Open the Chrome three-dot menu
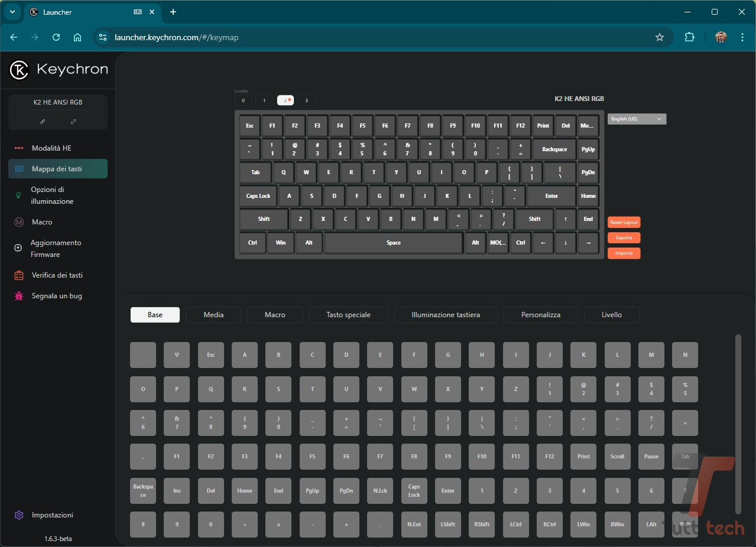 click(x=742, y=37)
